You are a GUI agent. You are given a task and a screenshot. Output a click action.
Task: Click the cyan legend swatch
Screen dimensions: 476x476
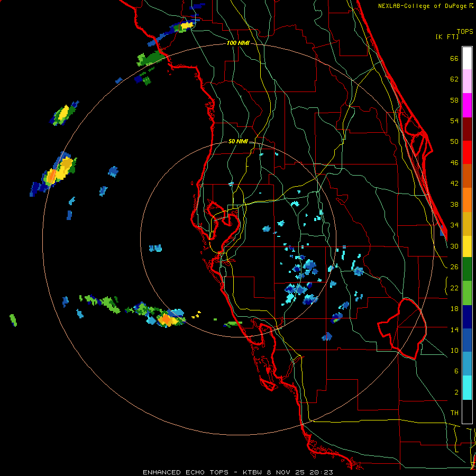[467, 388]
